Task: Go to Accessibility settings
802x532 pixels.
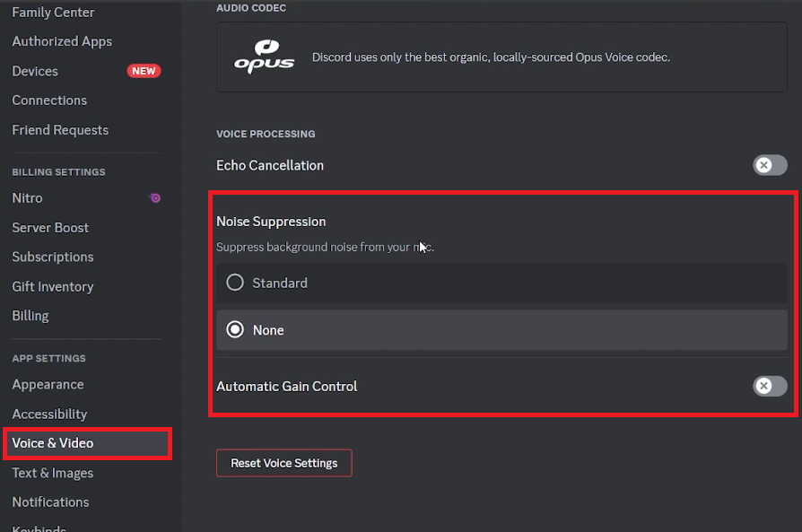Action: (49, 414)
